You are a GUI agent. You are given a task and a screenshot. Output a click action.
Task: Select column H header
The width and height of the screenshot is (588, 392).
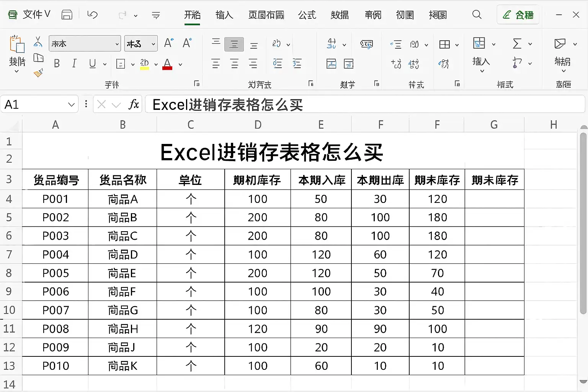(554, 125)
